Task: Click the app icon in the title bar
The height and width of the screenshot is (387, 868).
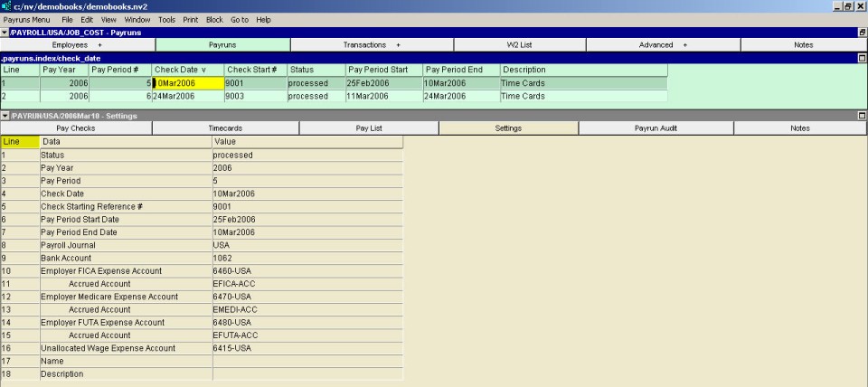Action: [6, 6]
